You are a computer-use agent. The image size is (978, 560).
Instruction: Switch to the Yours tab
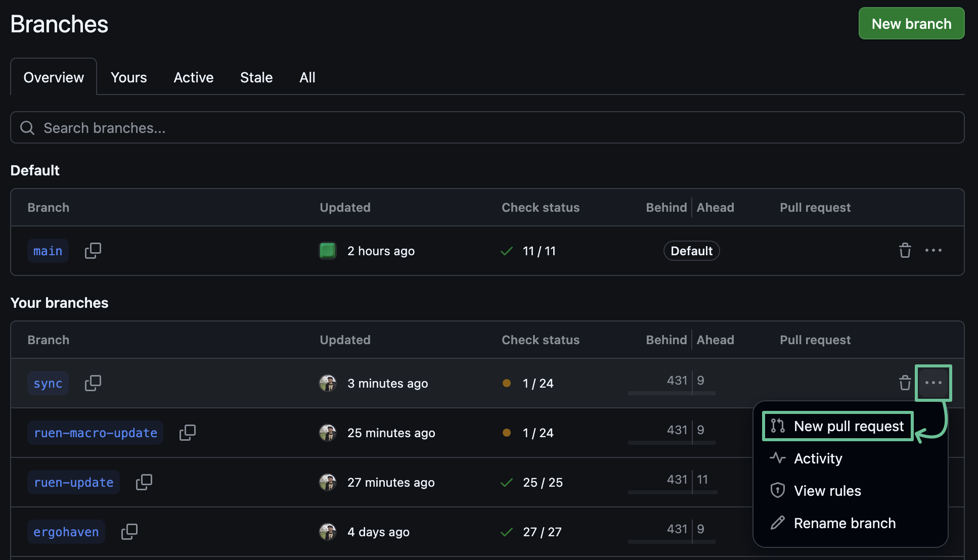point(128,77)
